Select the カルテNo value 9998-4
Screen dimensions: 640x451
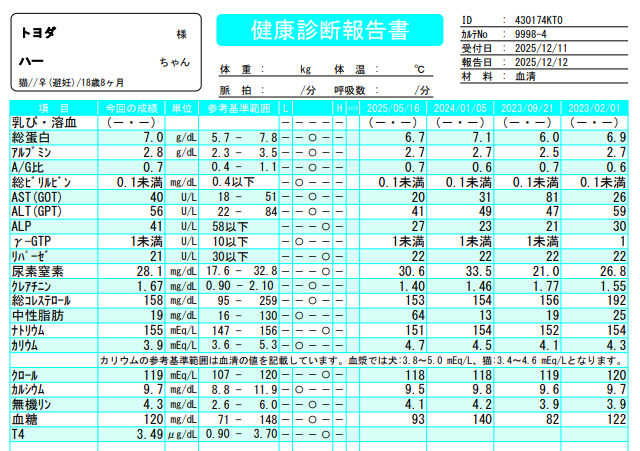click(x=530, y=34)
